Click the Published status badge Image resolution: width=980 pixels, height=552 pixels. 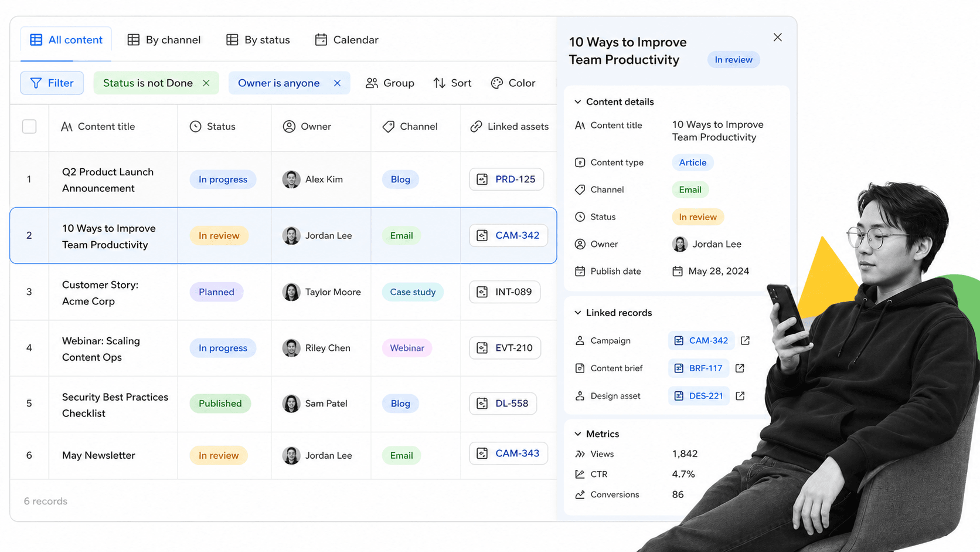coord(220,404)
